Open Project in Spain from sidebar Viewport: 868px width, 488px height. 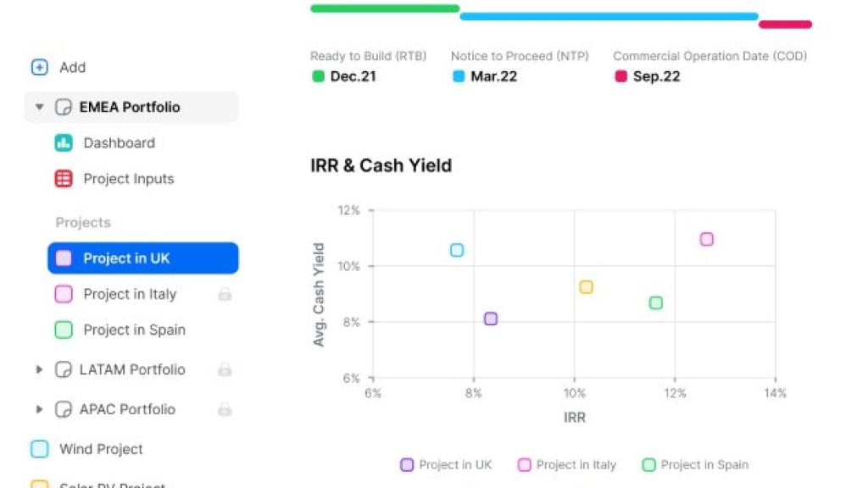click(134, 330)
